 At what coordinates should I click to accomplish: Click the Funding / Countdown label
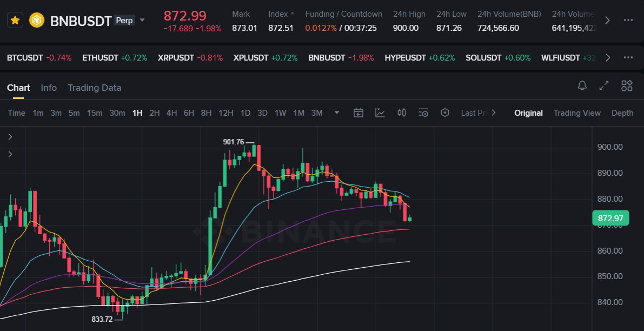click(343, 14)
